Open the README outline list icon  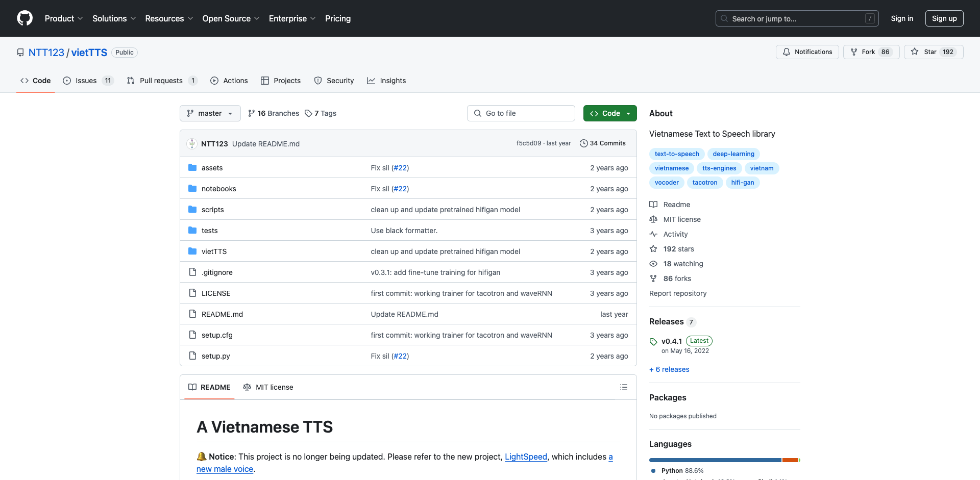[x=624, y=387]
